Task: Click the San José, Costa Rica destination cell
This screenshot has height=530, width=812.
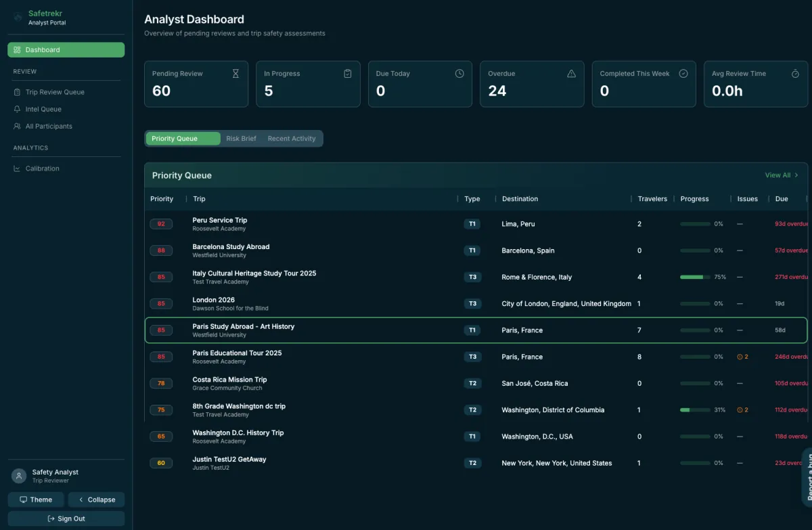Action: tap(535, 383)
